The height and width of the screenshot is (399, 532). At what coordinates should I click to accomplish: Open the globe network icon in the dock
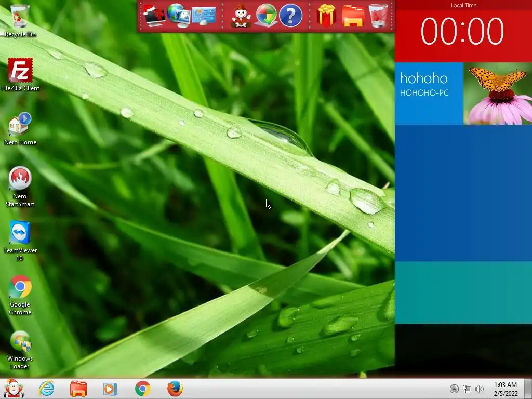coord(179,16)
